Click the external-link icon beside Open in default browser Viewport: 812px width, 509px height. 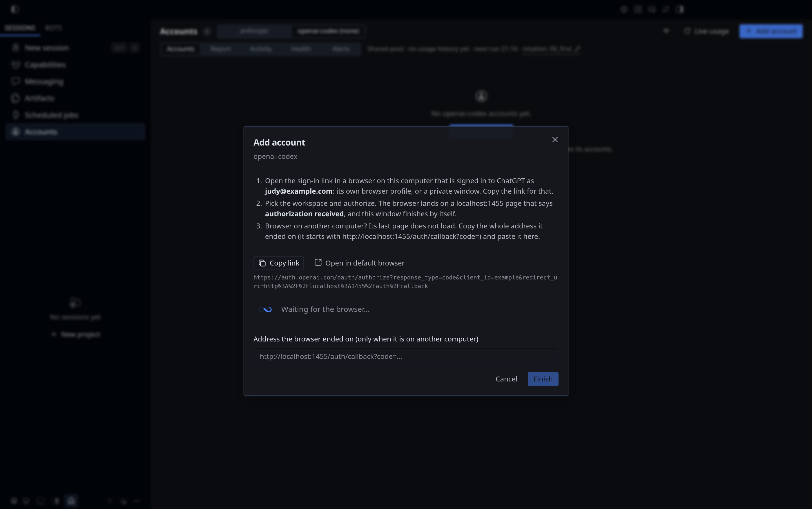[318, 263]
